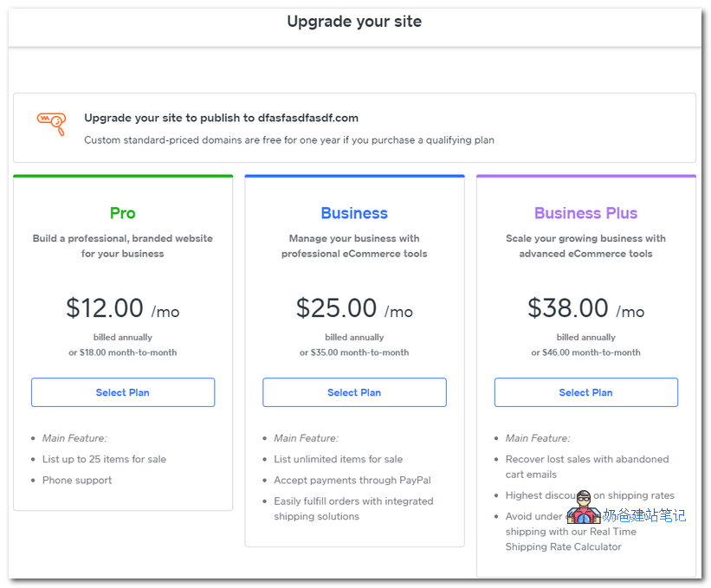Click the publish to dfasfasdfasdf.com notice
The height and width of the screenshot is (588, 711).
[221, 118]
